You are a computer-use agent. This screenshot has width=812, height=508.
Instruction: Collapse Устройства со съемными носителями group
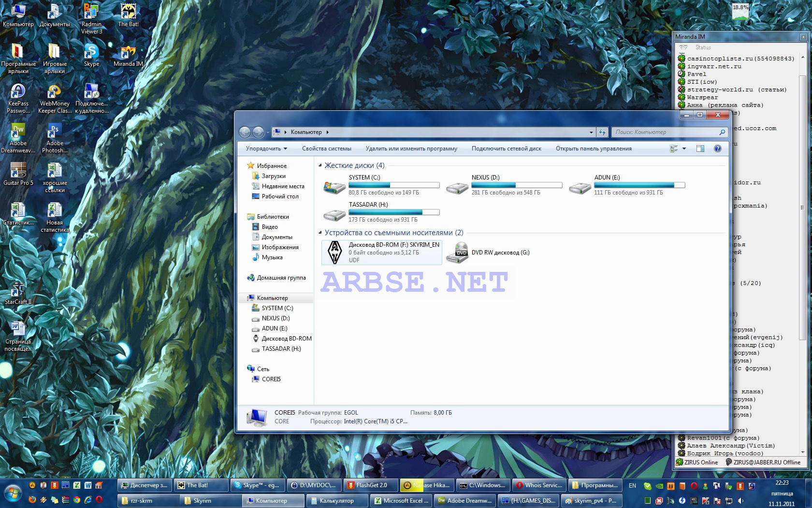[x=320, y=233]
